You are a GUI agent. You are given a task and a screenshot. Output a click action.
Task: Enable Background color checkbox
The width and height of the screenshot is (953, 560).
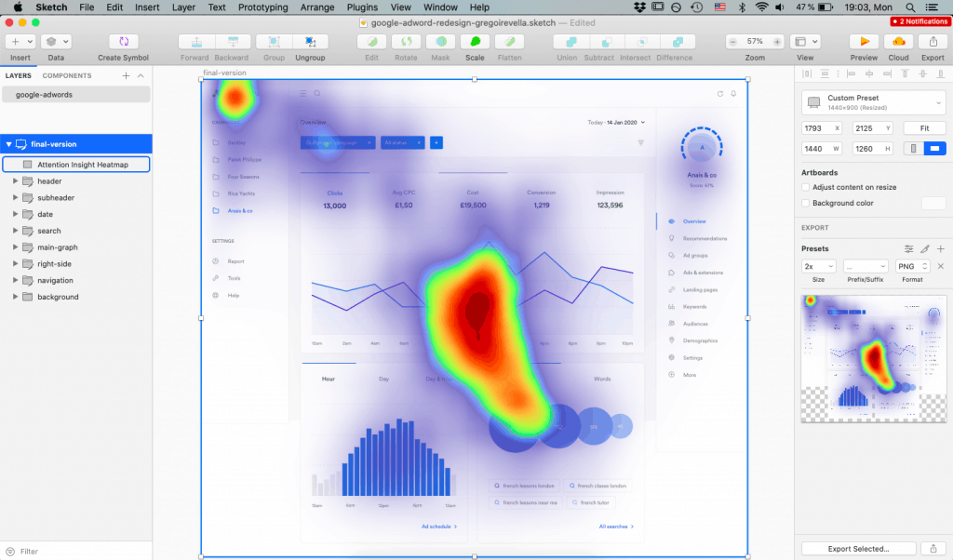click(805, 203)
